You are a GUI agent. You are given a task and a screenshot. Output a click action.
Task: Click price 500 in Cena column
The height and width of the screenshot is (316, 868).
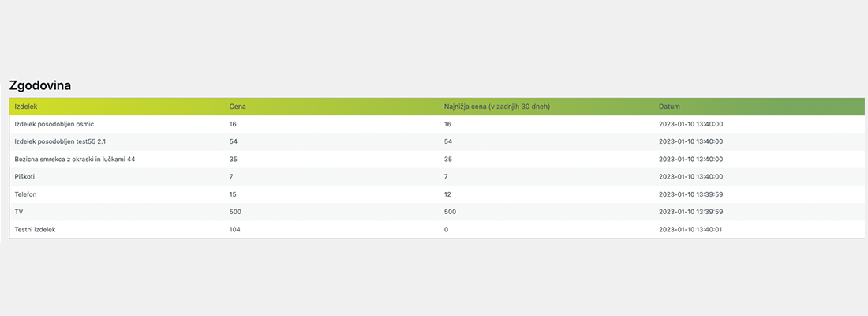(235, 212)
